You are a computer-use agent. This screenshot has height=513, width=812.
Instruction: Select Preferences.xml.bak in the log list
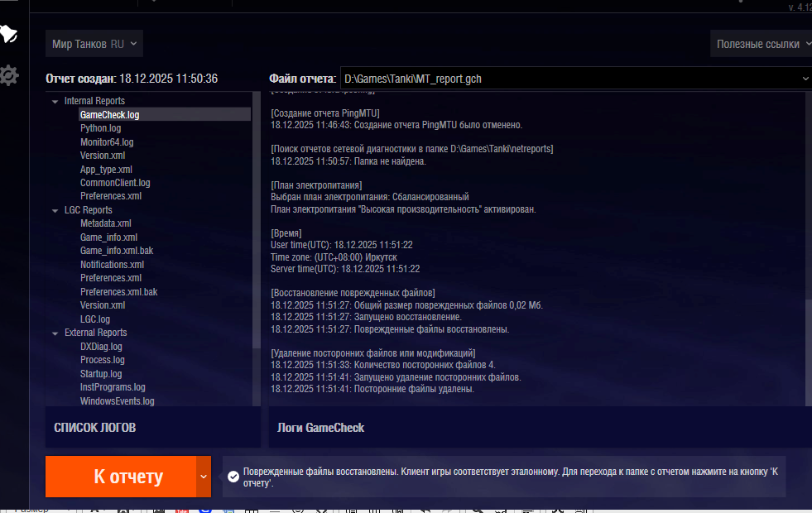click(x=118, y=292)
